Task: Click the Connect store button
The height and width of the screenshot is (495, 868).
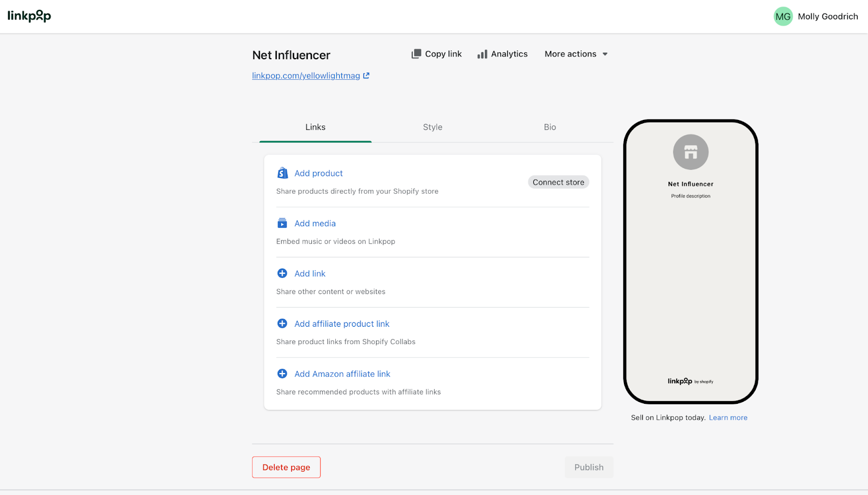Action: point(558,182)
